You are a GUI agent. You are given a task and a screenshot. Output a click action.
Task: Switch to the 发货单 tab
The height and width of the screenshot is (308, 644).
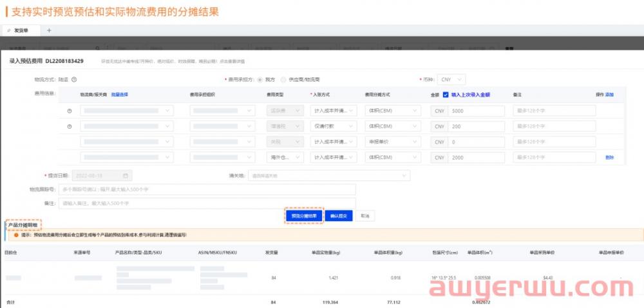click(x=21, y=30)
